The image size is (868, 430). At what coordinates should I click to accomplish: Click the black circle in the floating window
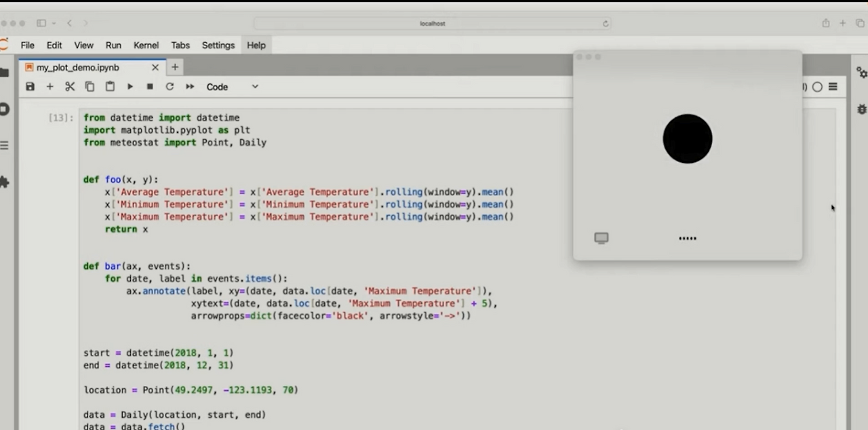688,138
